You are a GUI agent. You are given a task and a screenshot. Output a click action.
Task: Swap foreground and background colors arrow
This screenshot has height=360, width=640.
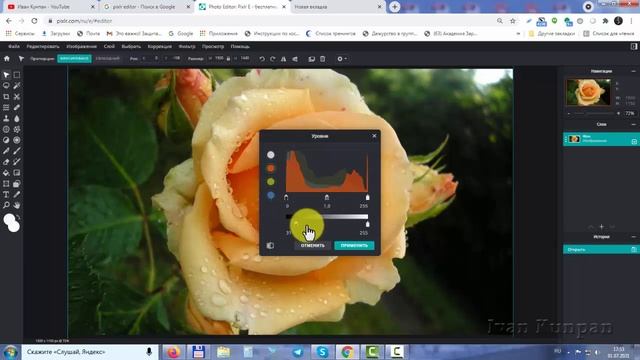coord(18,218)
